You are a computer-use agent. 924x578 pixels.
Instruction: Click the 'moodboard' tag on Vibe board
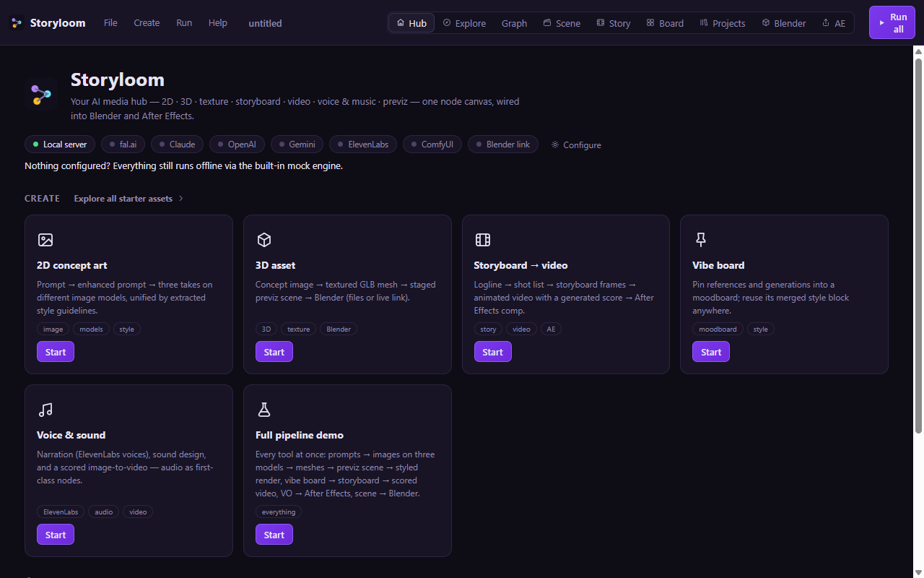click(x=718, y=329)
